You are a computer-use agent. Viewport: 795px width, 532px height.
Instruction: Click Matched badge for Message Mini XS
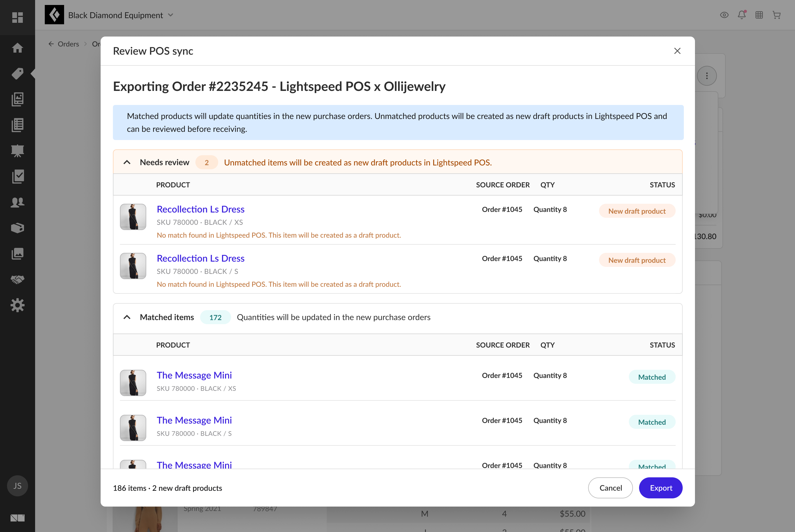click(x=652, y=377)
